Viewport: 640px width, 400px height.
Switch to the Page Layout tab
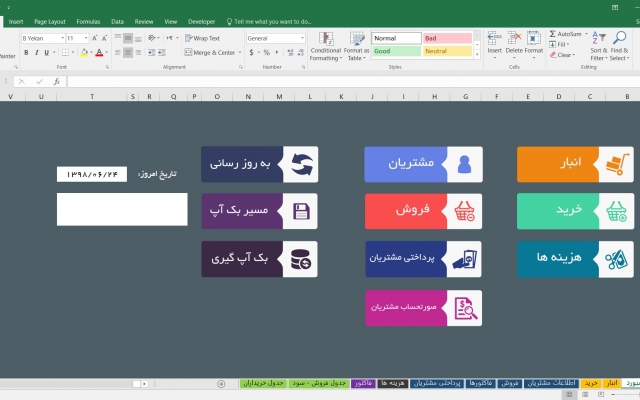pos(50,22)
